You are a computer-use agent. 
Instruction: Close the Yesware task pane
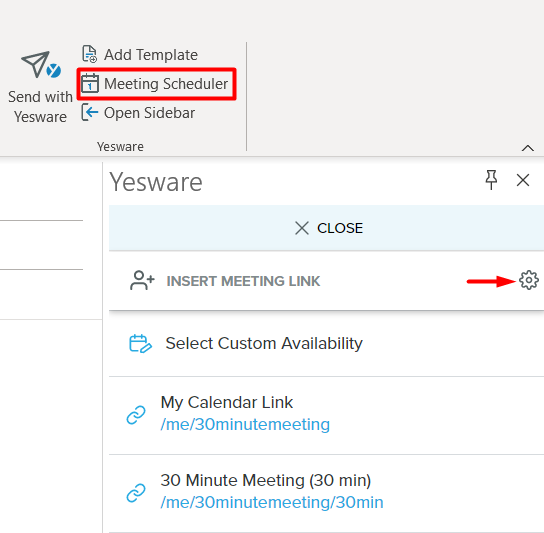[522, 180]
